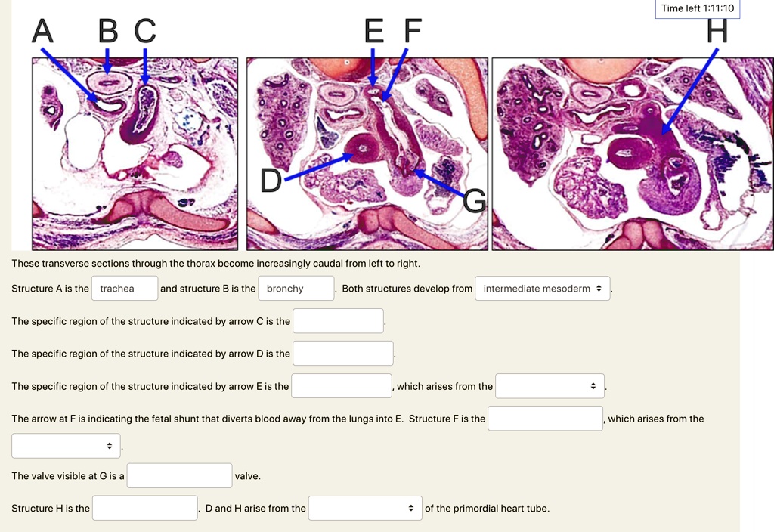Click the blank answer field for arrow D
Screen dimensions: 774x532
click(x=343, y=354)
